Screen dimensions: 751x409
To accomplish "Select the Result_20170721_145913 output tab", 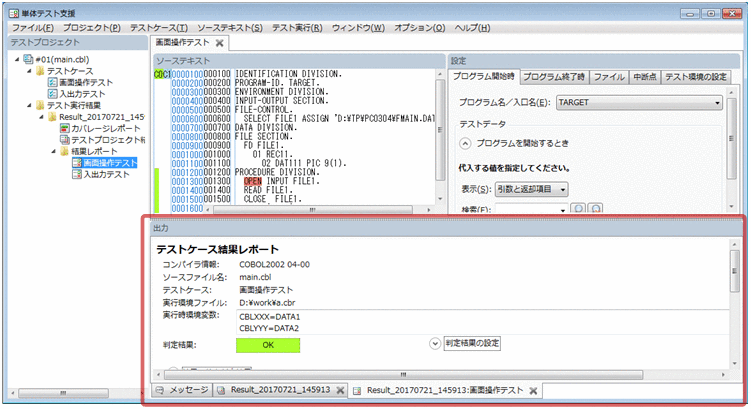I will [280, 390].
